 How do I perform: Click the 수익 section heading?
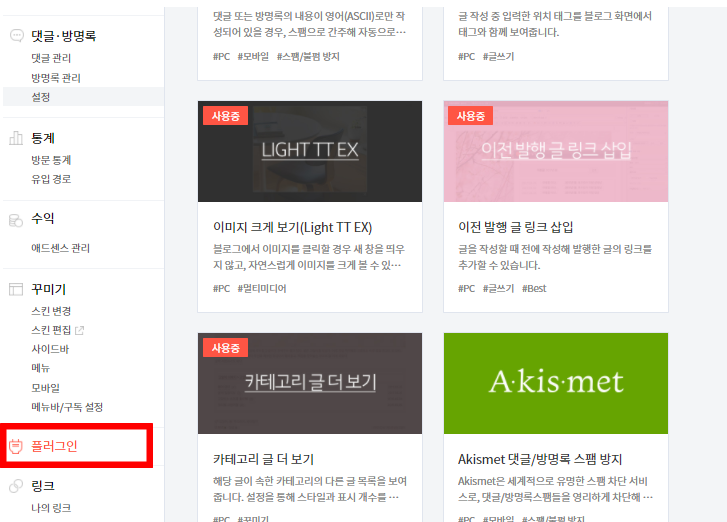coord(43,218)
